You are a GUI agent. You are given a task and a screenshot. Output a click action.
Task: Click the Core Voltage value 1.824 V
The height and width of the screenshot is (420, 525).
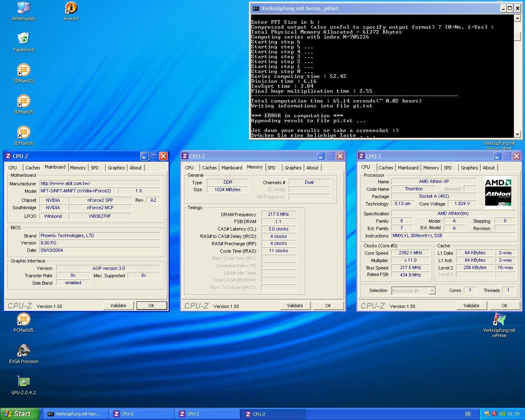tap(462, 204)
